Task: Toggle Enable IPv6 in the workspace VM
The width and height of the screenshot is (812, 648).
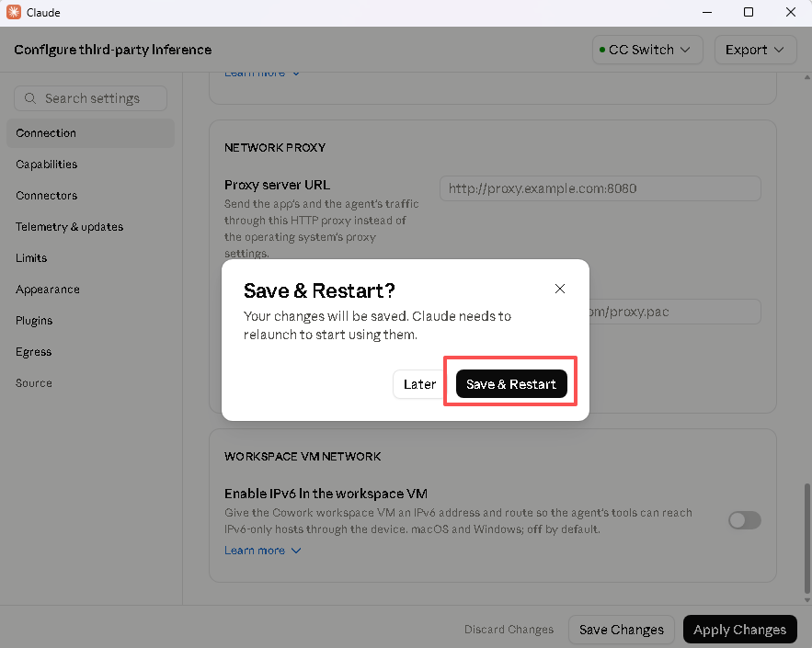Action: tap(745, 520)
